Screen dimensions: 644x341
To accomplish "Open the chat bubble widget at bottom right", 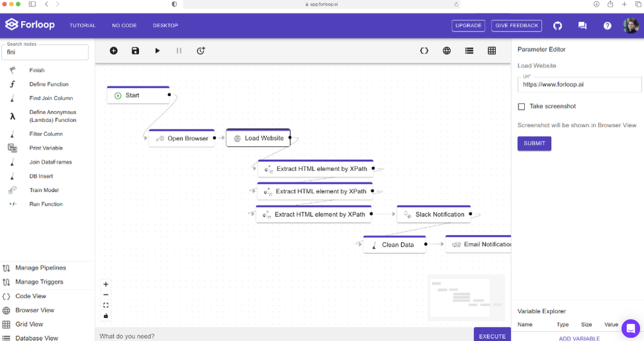I will click(x=630, y=328).
